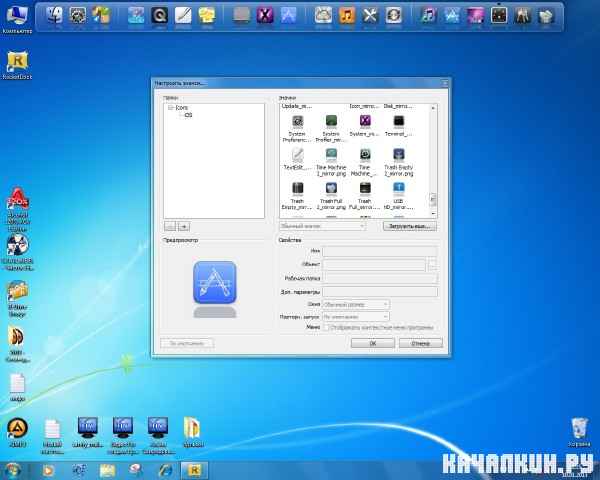
Task: Click into the Доп. параметры field
Action: [380, 292]
